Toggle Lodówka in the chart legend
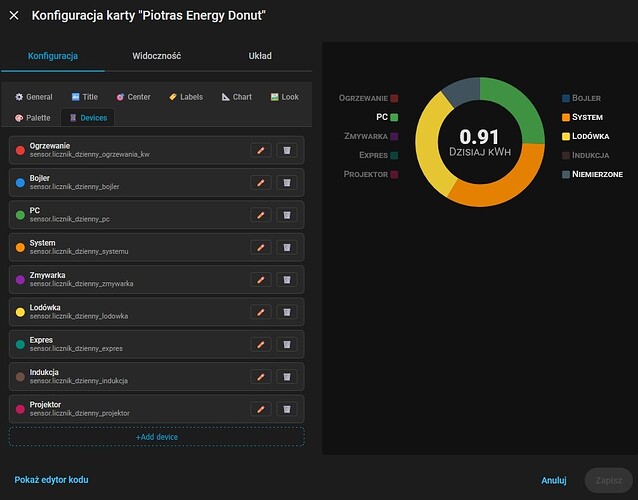The image size is (638, 500). click(x=586, y=136)
